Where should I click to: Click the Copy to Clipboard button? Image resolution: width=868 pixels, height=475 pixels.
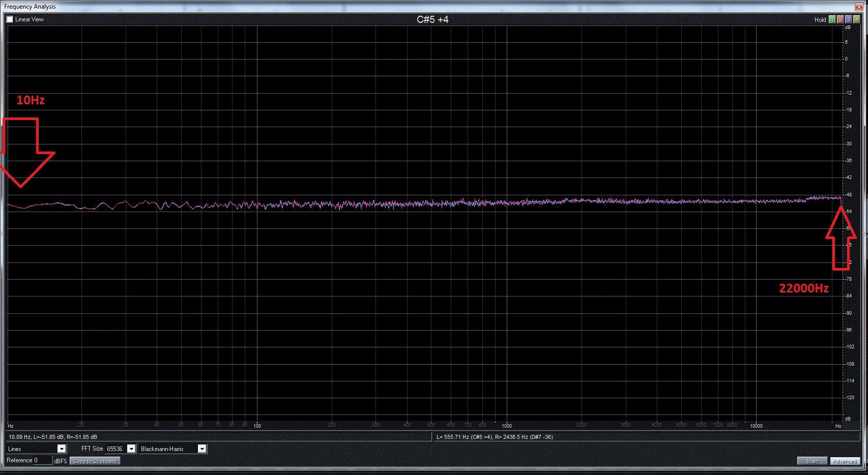click(x=95, y=461)
